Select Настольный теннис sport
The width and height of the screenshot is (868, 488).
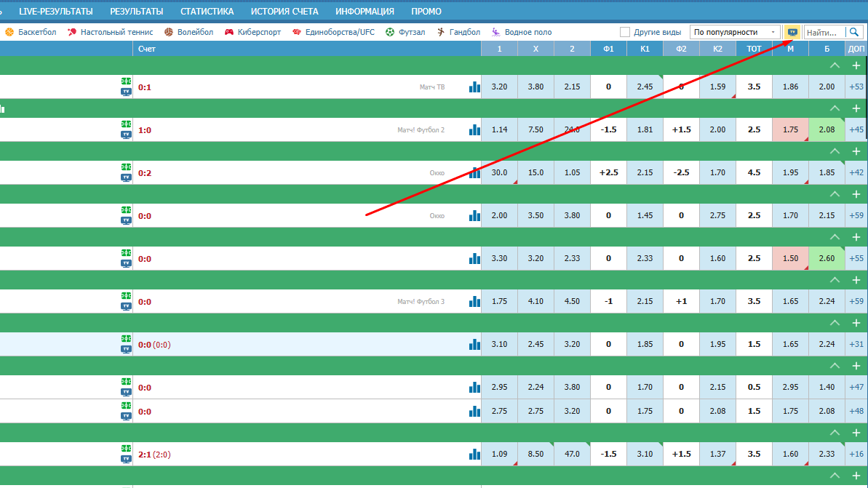110,32
